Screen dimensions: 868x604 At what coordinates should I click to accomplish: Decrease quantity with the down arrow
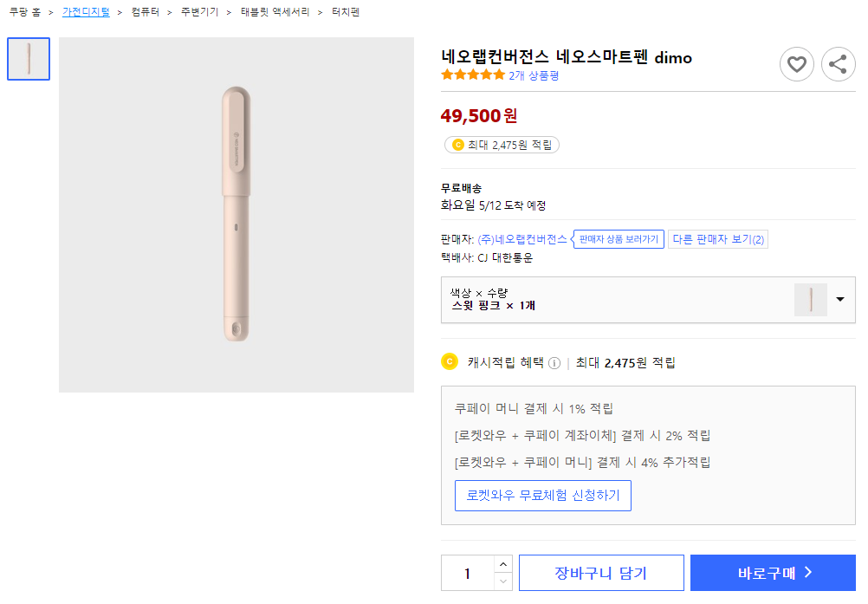click(x=502, y=581)
